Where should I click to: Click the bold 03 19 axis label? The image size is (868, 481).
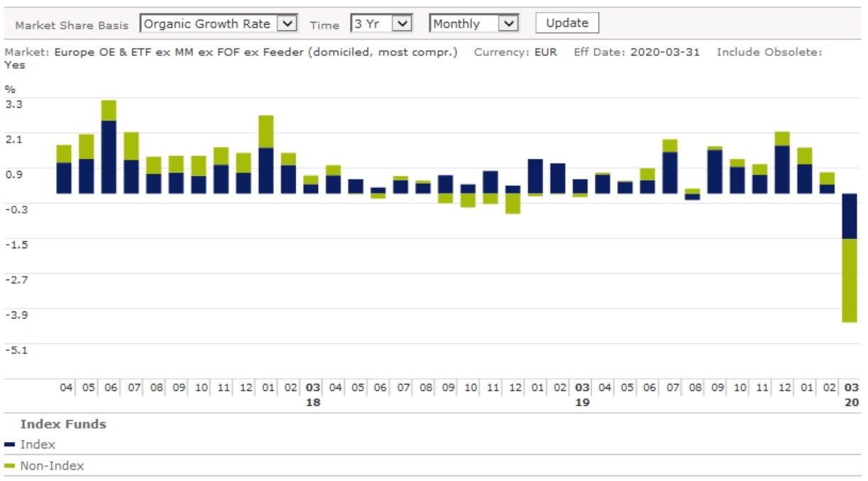pyautogui.click(x=582, y=394)
